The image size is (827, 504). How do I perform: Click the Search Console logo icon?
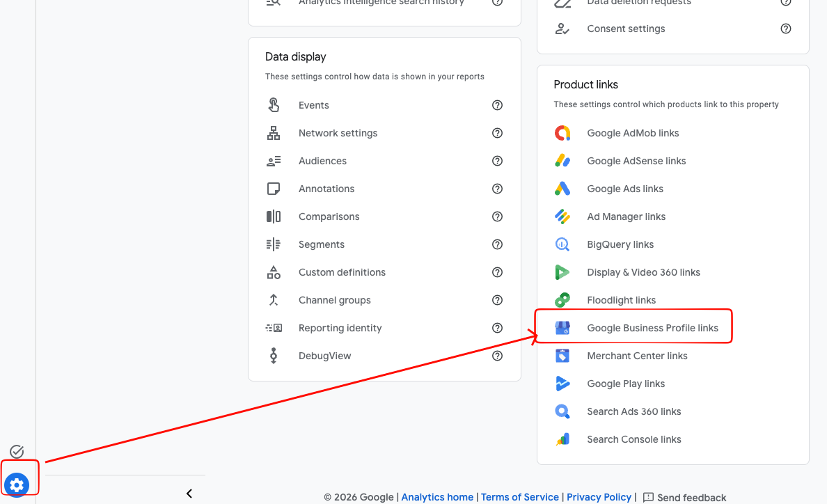click(562, 439)
